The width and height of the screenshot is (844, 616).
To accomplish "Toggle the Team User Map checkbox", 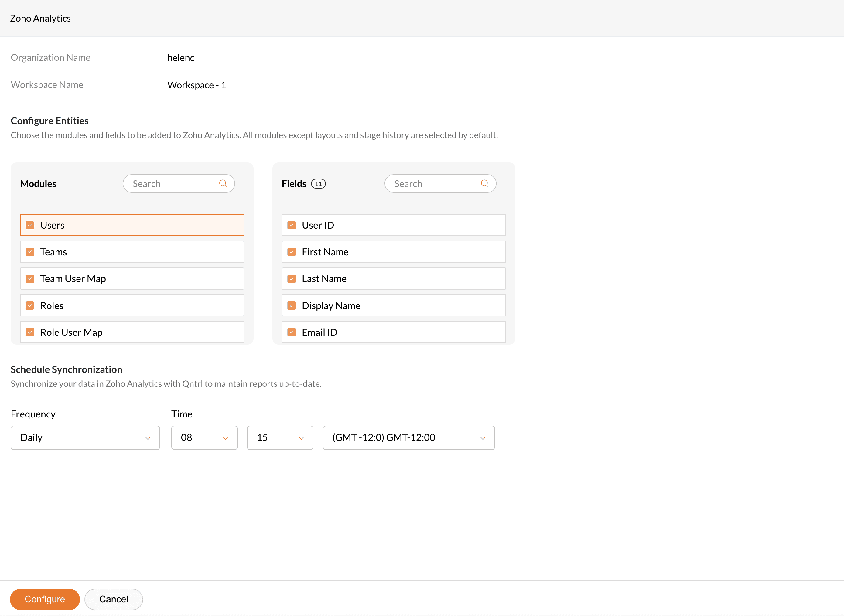I will [30, 279].
